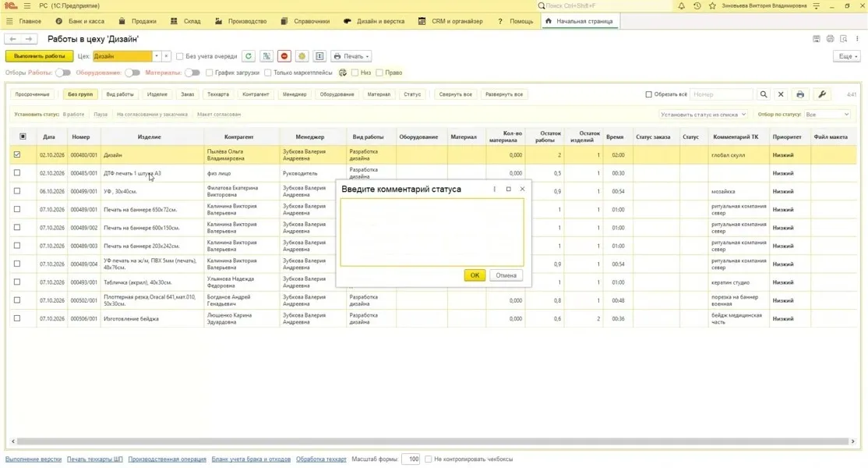
Task: Open the Склад menu
Action: coord(186,21)
